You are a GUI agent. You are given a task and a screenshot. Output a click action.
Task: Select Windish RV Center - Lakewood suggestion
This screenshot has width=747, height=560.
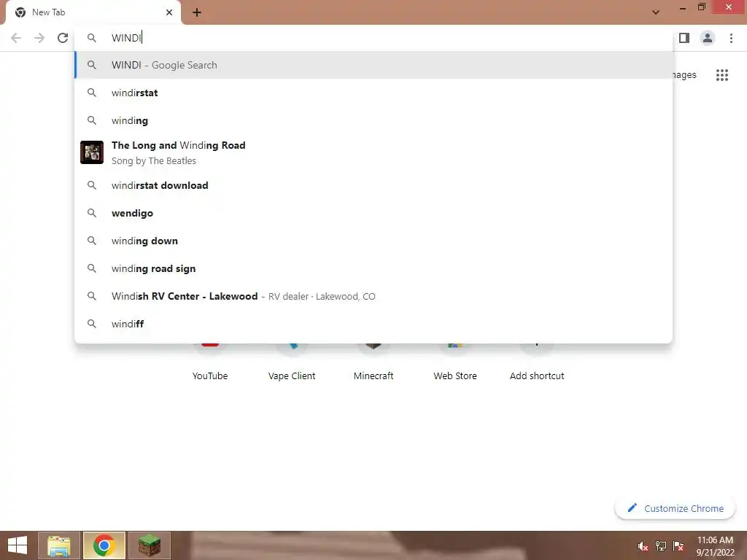(373, 296)
